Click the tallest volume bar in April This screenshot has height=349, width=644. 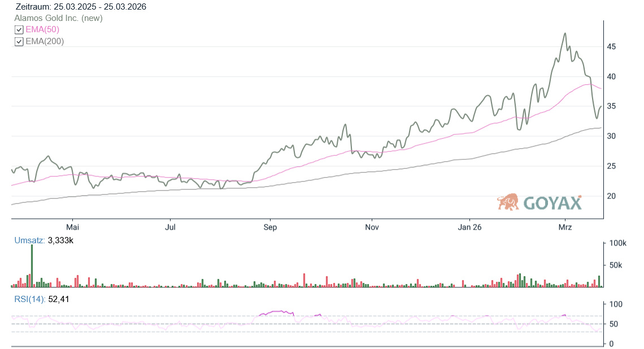[32, 266]
